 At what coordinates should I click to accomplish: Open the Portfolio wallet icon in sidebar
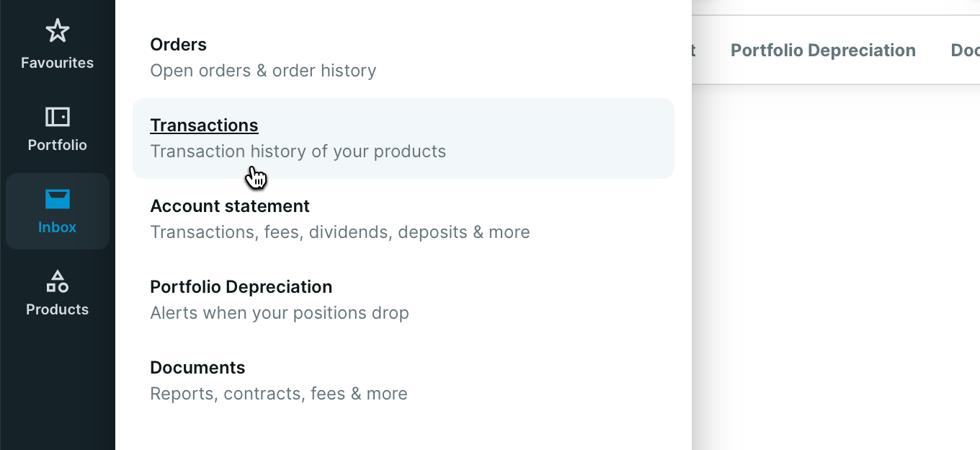[57, 116]
